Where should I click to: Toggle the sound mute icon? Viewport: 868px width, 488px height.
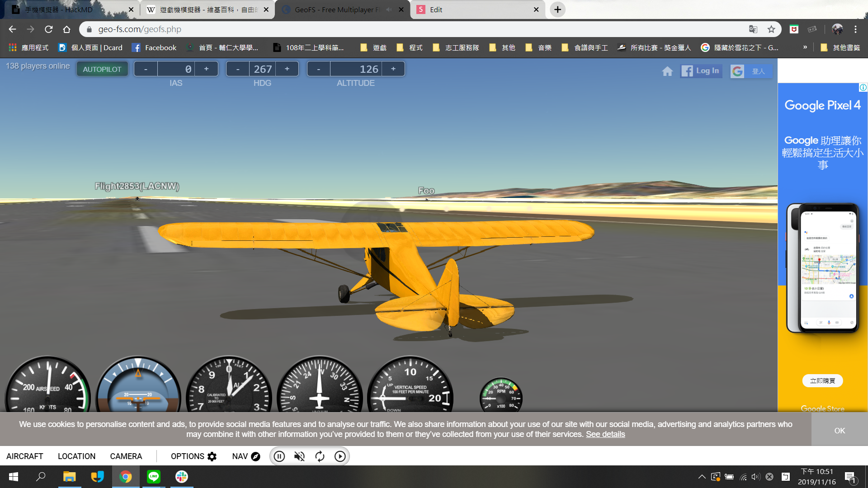point(299,456)
